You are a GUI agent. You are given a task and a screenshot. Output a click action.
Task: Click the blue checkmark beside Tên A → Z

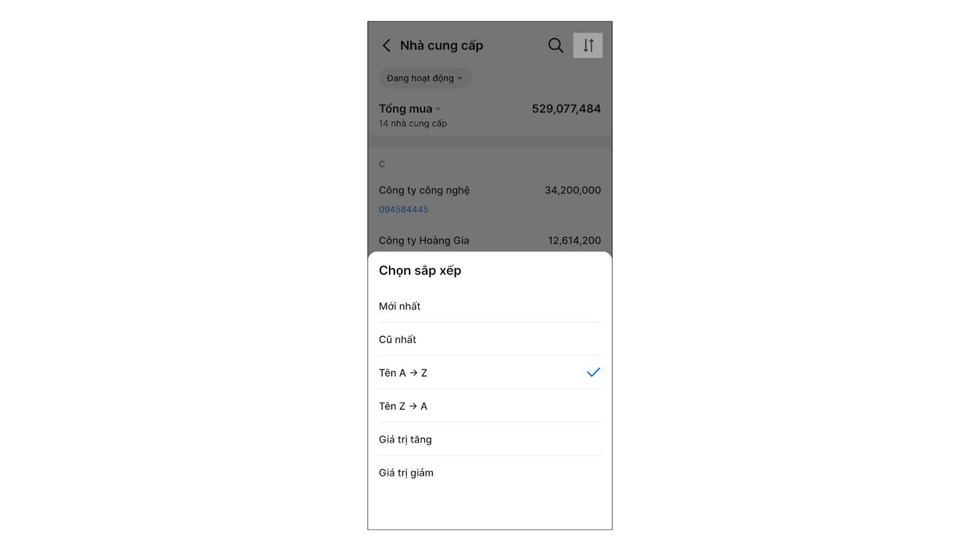[x=593, y=372]
